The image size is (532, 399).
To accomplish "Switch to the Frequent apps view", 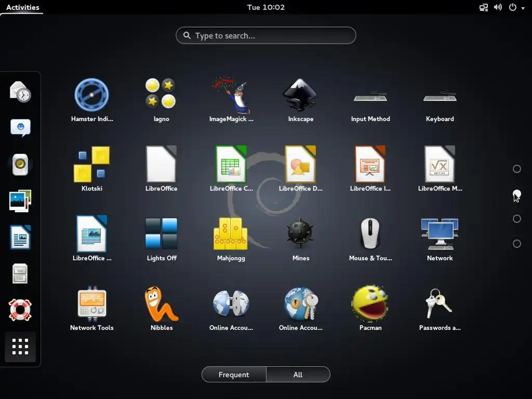I will tap(234, 375).
